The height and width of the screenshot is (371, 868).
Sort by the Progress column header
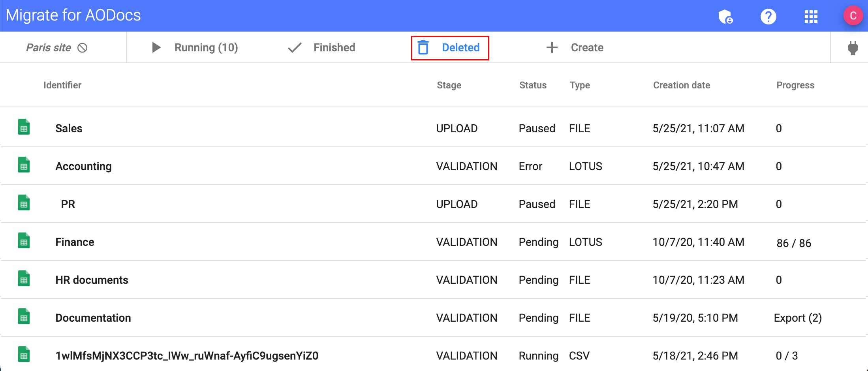795,85
